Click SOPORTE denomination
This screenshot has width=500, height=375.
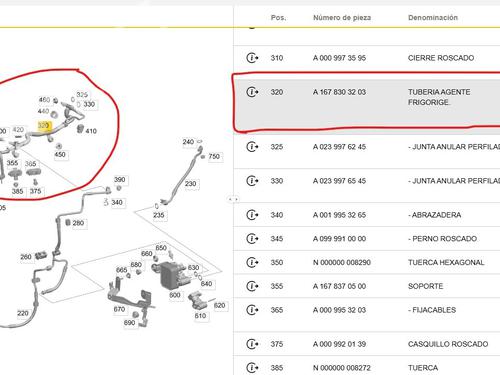tap(425, 286)
